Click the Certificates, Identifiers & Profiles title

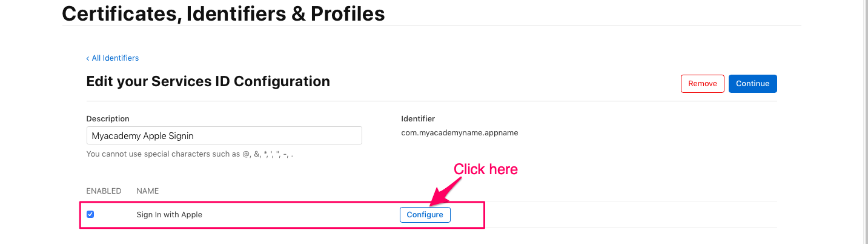pyautogui.click(x=223, y=13)
